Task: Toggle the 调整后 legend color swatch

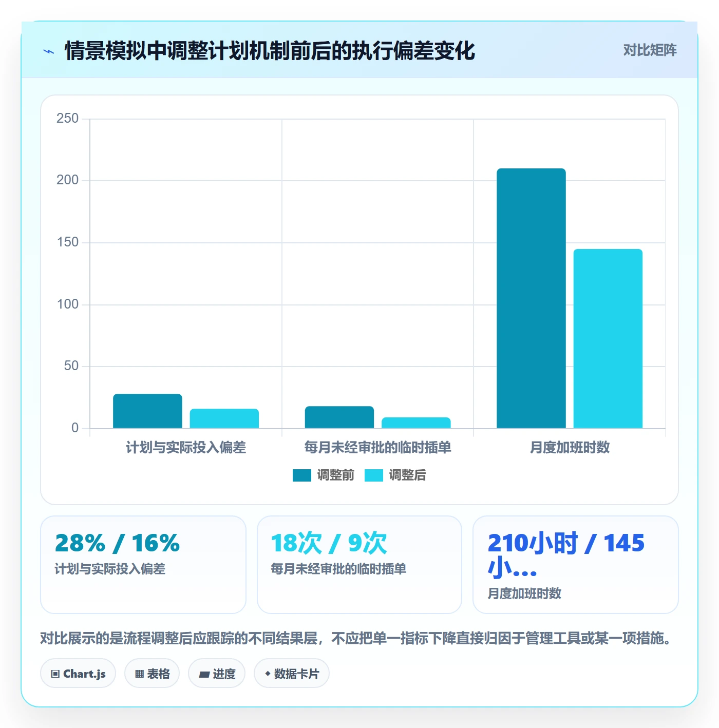Action: [x=374, y=475]
